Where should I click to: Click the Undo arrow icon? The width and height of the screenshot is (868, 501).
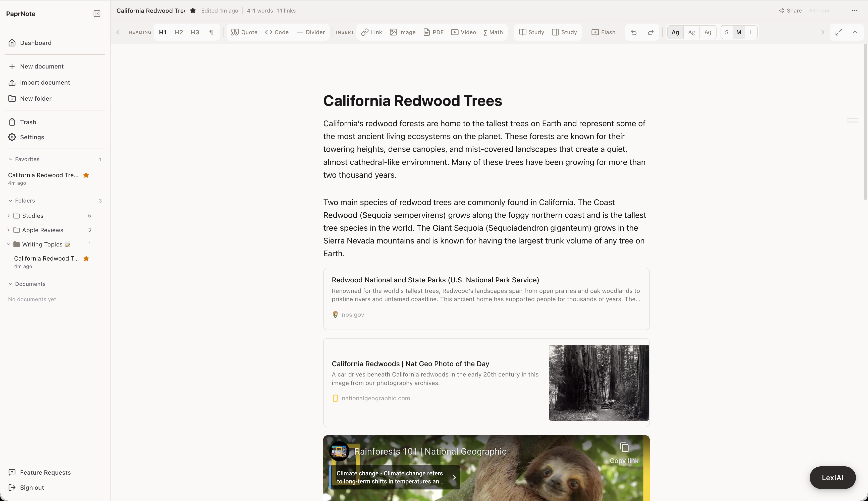tap(633, 32)
